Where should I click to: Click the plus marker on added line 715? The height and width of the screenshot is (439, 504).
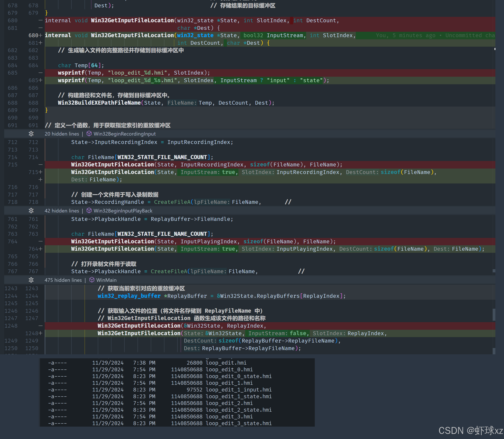40,172
